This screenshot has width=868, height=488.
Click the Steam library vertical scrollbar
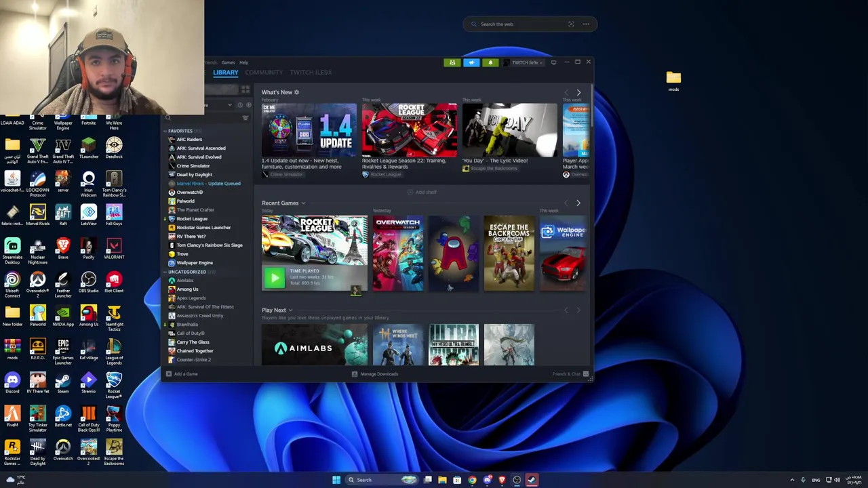tap(591, 106)
